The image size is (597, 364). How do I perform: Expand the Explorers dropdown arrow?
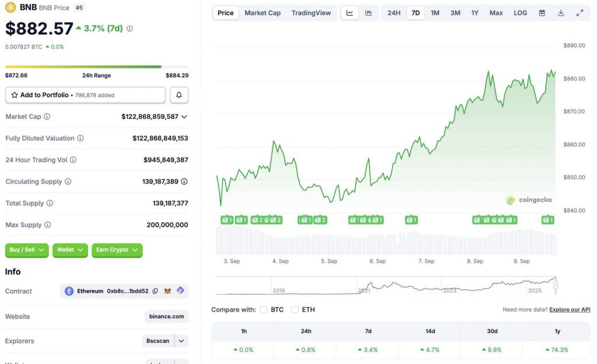[x=182, y=341]
